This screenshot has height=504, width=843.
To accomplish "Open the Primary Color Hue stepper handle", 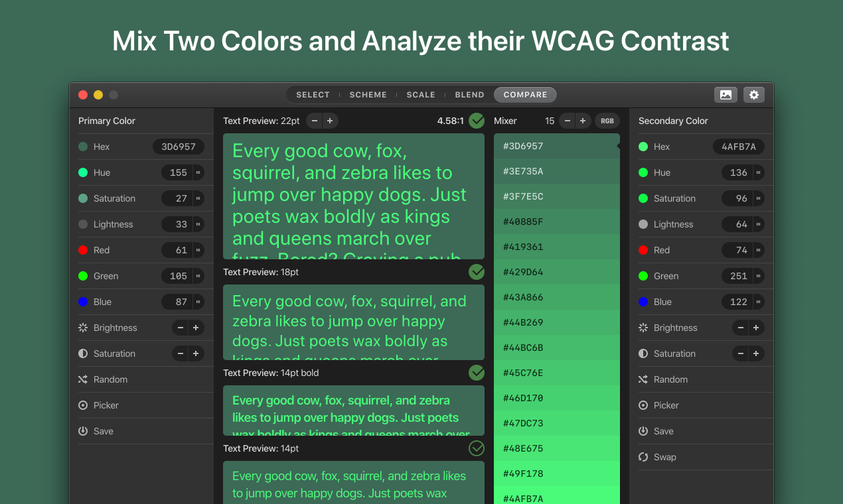I will pyautogui.click(x=198, y=172).
